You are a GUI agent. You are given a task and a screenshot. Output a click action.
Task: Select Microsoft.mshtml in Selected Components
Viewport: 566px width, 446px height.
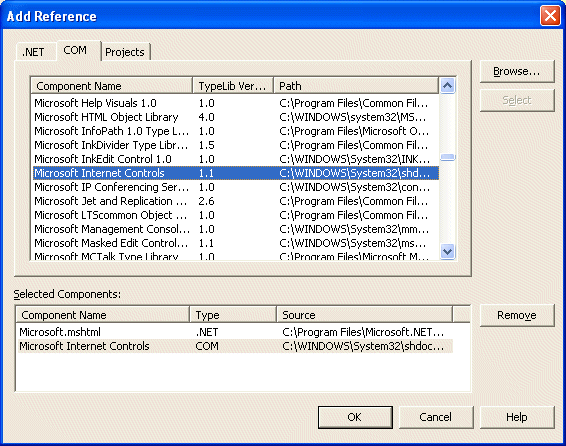pyautogui.click(x=235, y=332)
